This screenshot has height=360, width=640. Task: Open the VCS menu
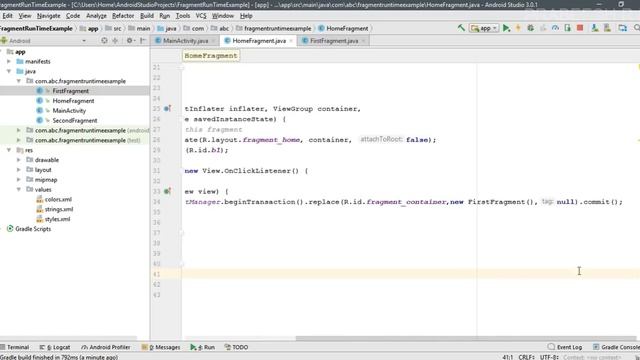coord(201,16)
